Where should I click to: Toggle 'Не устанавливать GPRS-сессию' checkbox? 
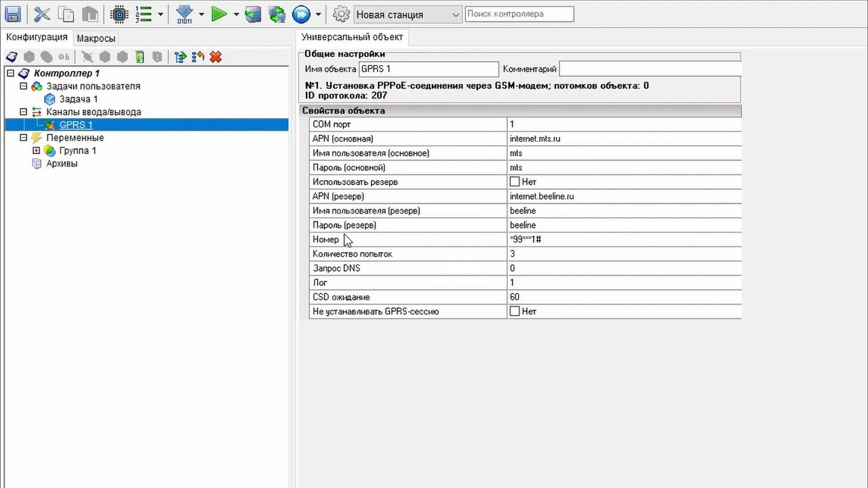click(515, 312)
